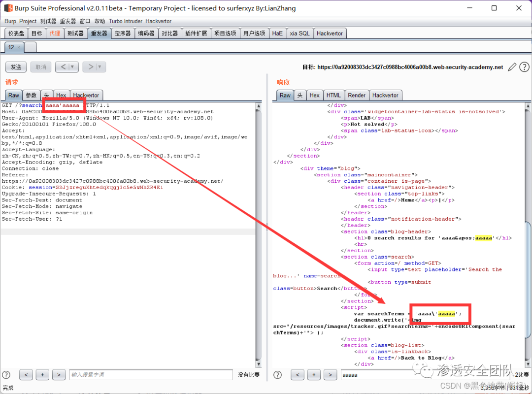This screenshot has width=532, height=394.
Task: Open the Turbo Intruder menu
Action: pyautogui.click(x=126, y=21)
